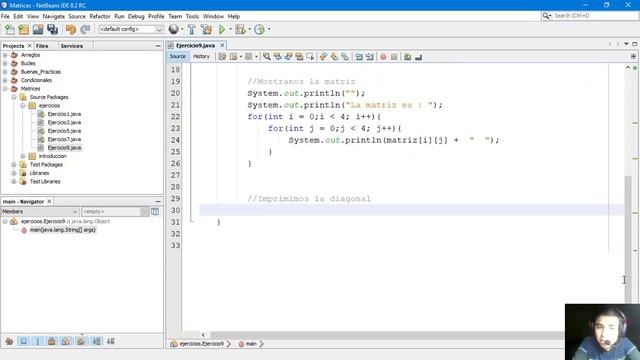Click the Stop Macro Recording icon
640x360 pixels.
click(x=394, y=57)
